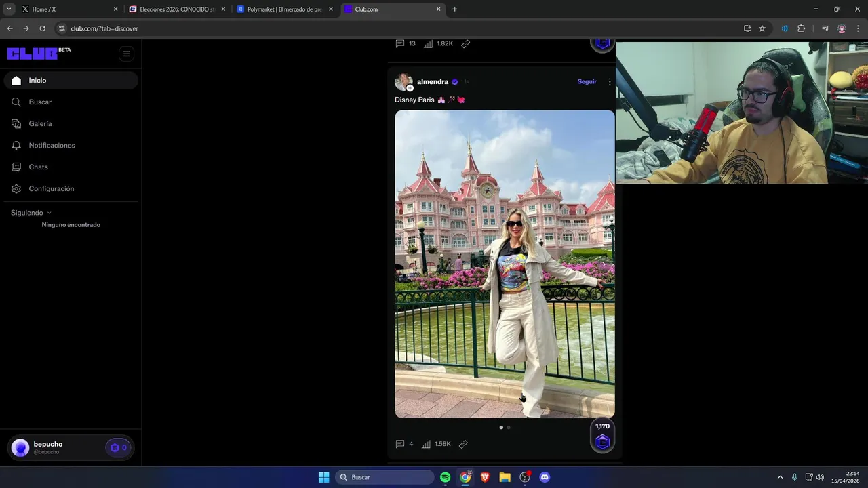Open the Chrome profile avatar
868x488 pixels.
tap(842, 28)
